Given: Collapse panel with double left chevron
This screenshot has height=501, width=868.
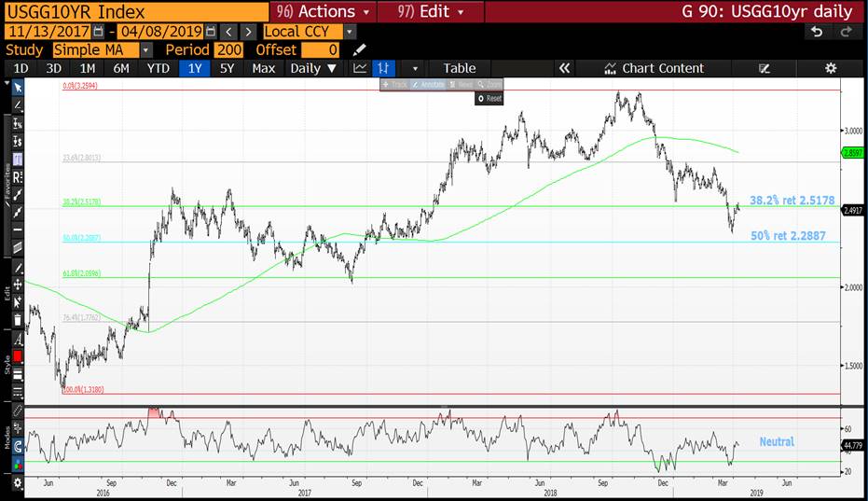Looking at the screenshot, I should (x=563, y=68).
